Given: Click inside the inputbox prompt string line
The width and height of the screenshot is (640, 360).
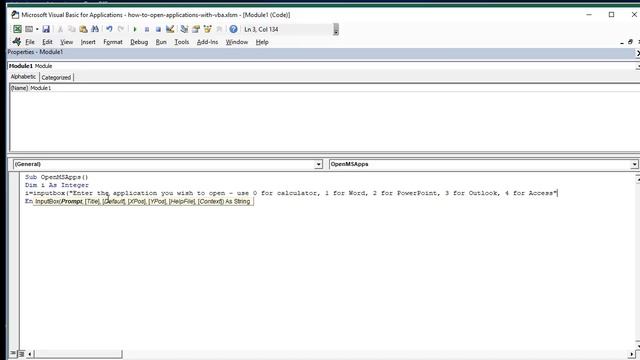Looking at the screenshot, I should [291, 193].
